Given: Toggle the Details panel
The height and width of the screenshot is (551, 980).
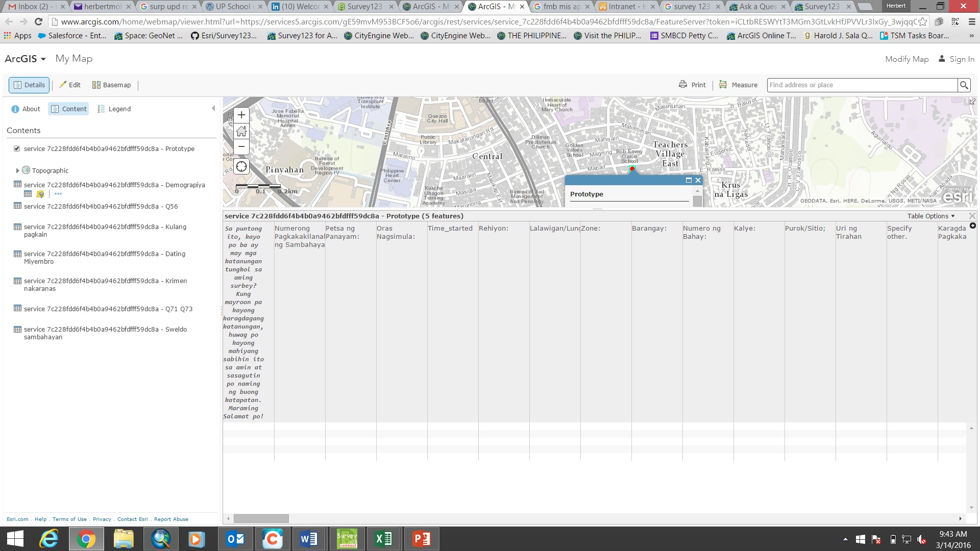Looking at the screenshot, I should [29, 85].
